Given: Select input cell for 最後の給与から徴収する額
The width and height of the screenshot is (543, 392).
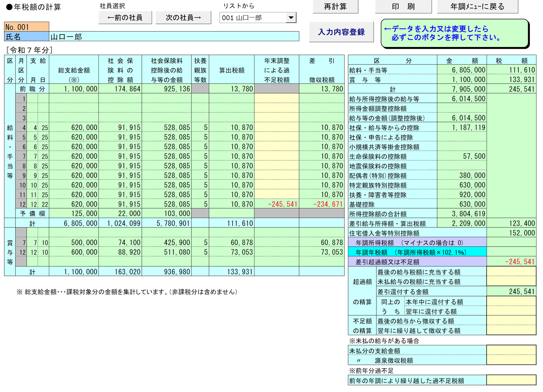Looking at the screenshot, I should pyautogui.click(x=511, y=321).
